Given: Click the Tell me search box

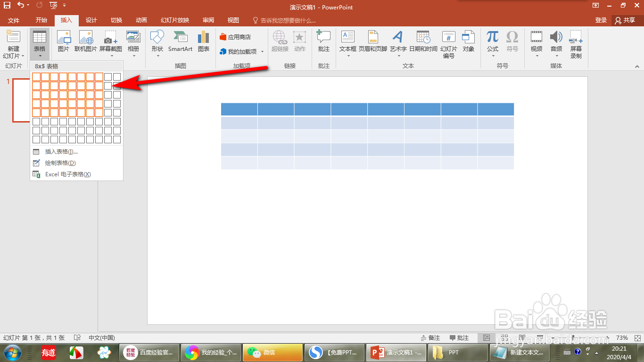Looking at the screenshot, I should click(x=285, y=20).
